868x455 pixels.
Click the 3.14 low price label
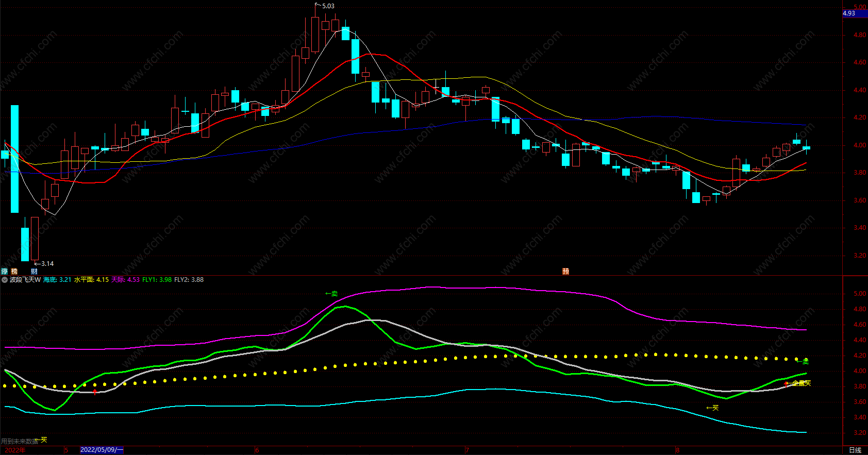pos(47,264)
